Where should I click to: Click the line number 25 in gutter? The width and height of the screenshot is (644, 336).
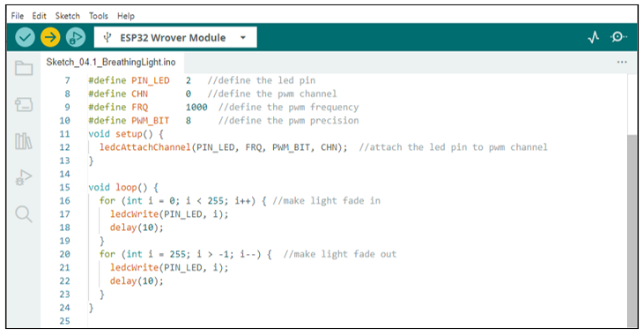64,321
